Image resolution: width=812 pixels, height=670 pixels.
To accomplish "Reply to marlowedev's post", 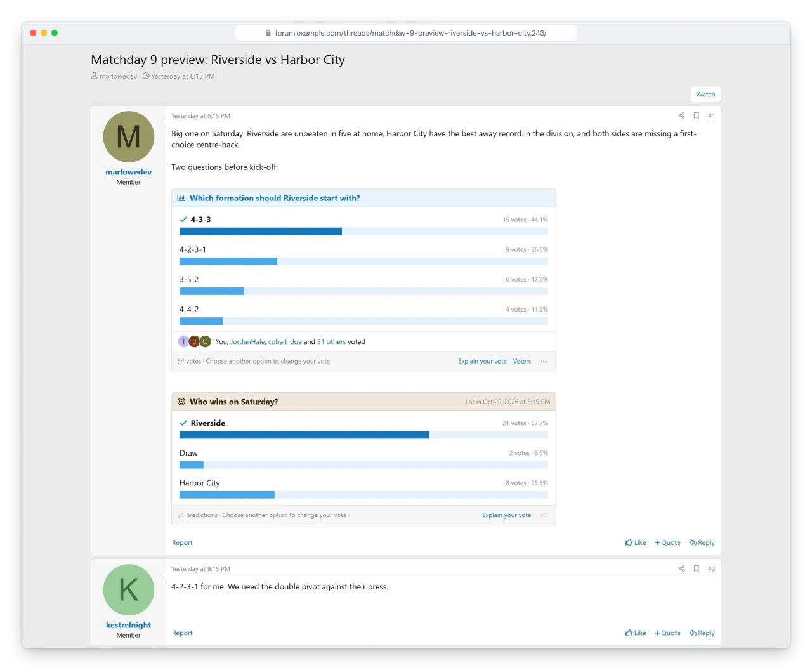I will coord(702,542).
